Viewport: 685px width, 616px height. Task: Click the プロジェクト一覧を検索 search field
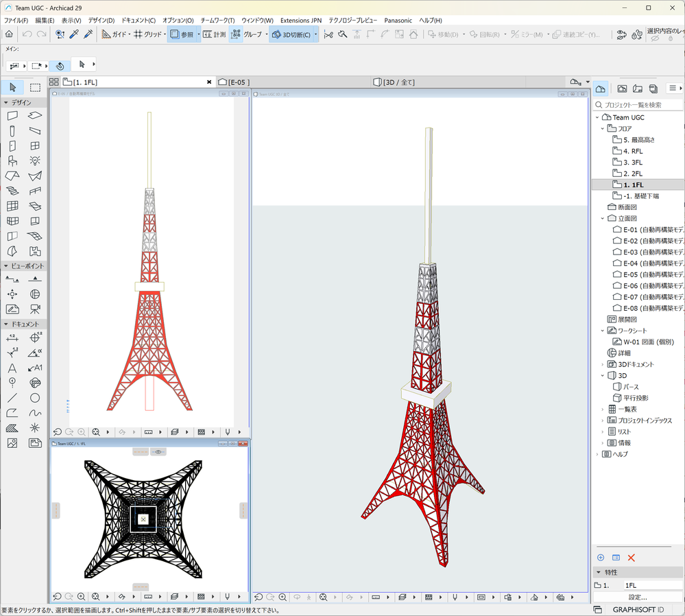point(638,105)
